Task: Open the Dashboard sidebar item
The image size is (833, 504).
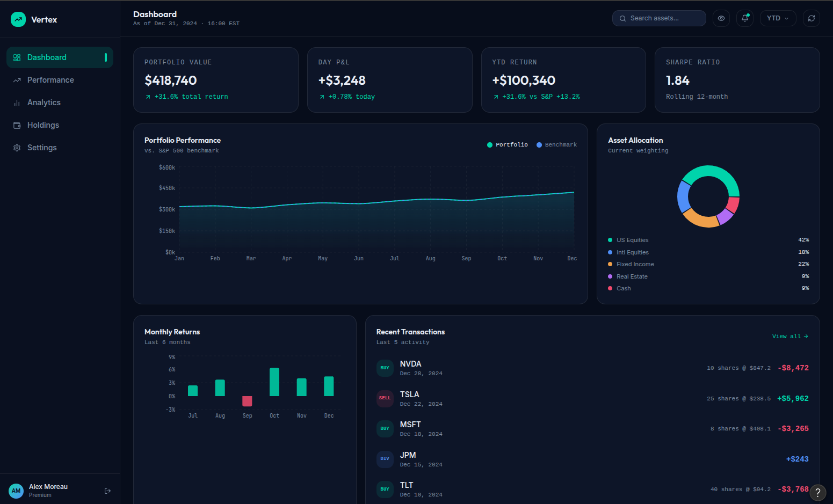Action: [60, 57]
